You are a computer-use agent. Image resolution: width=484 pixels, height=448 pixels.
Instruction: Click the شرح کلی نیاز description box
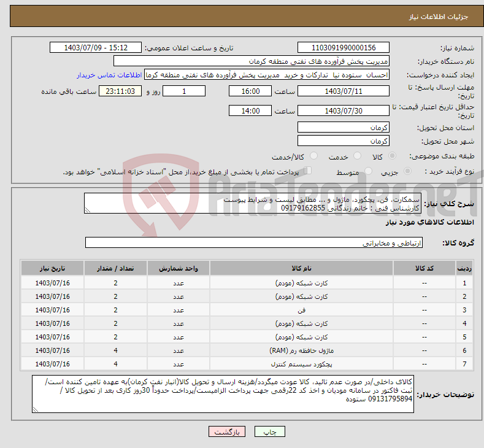pyautogui.click(x=253, y=203)
